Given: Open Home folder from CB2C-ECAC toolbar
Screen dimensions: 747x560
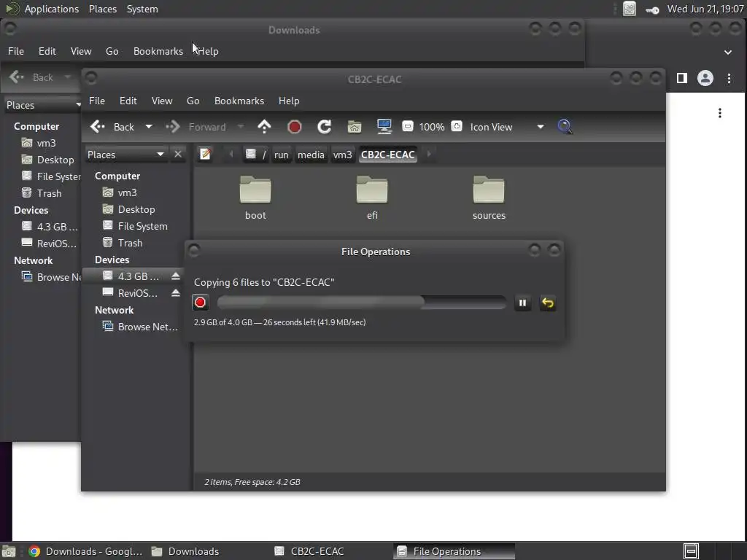Looking at the screenshot, I should 355,127.
